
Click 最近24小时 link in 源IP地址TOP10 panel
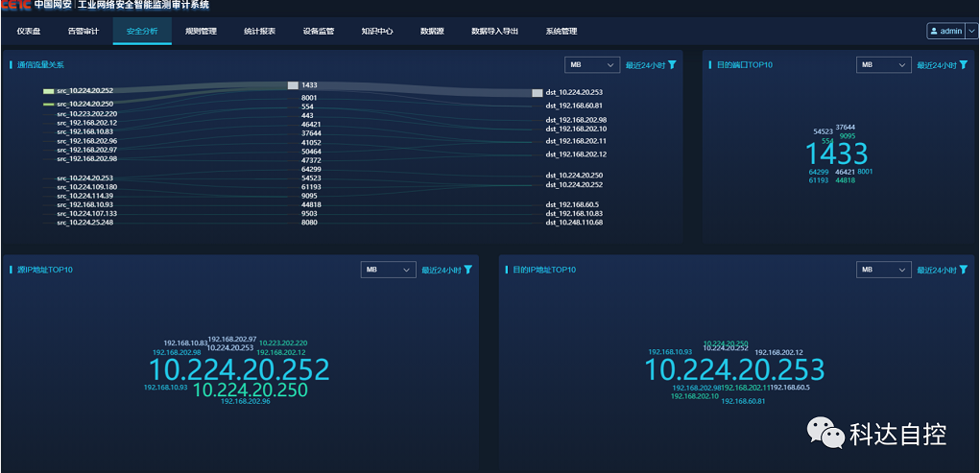[441, 270]
